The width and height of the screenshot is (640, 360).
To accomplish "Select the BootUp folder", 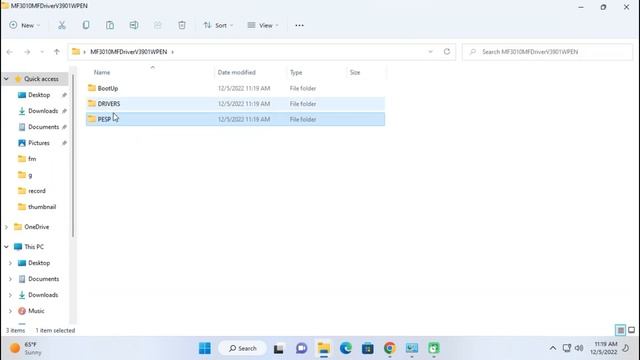I will pyautogui.click(x=235, y=88).
